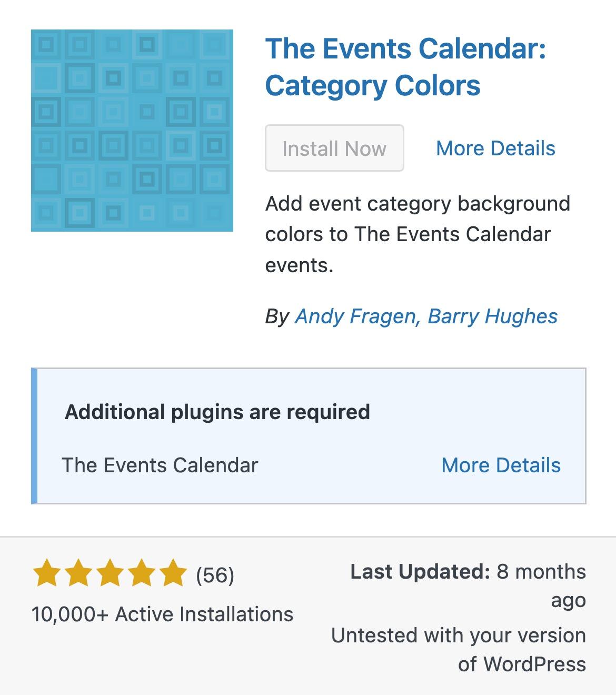This screenshot has width=616, height=695.
Task: Click the Additional plugins are required heading
Action: tap(217, 412)
